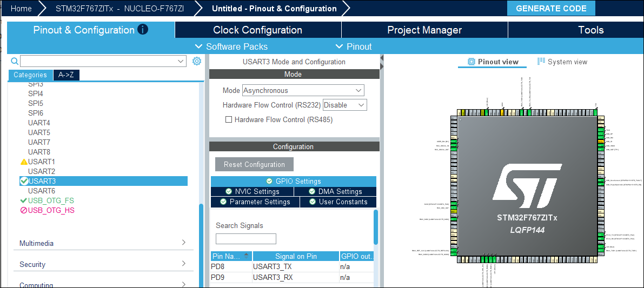Select UART7 in the peripheral list
644x288 pixels.
[39, 142]
